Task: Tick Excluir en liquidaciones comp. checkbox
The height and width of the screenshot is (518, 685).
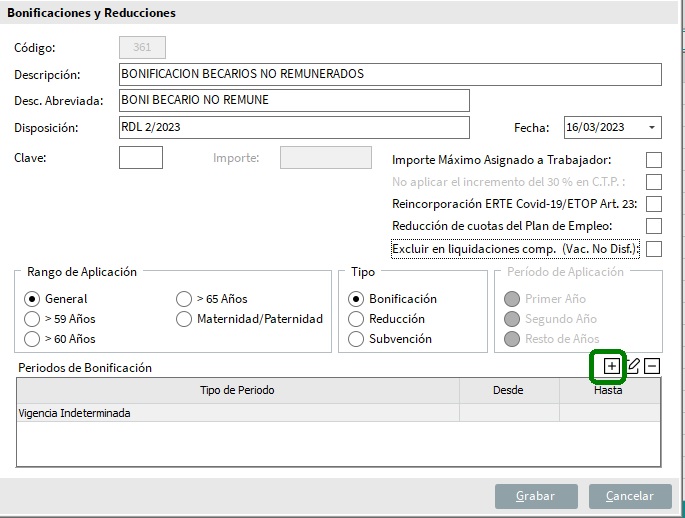Action: pos(654,248)
